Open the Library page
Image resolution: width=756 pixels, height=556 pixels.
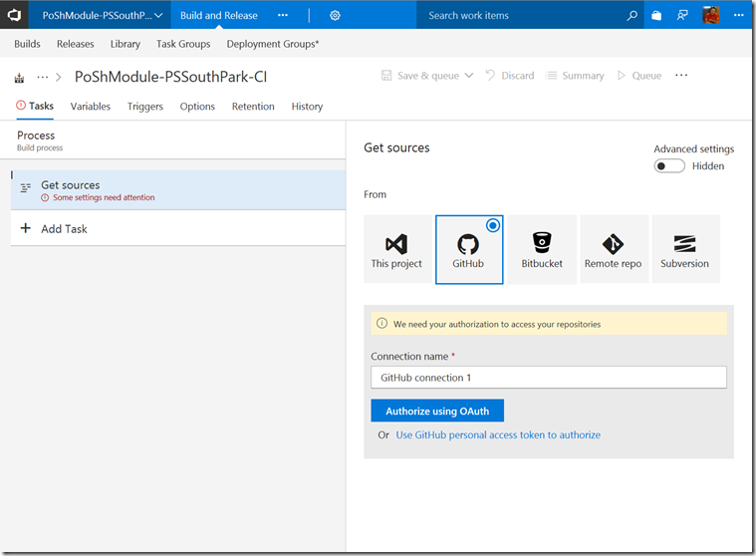click(126, 44)
